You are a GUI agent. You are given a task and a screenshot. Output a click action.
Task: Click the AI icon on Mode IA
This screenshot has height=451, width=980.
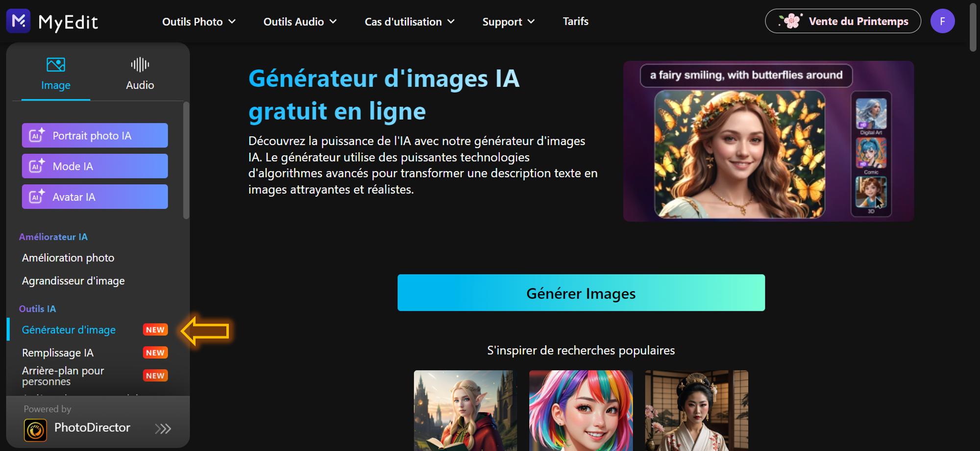click(x=36, y=166)
